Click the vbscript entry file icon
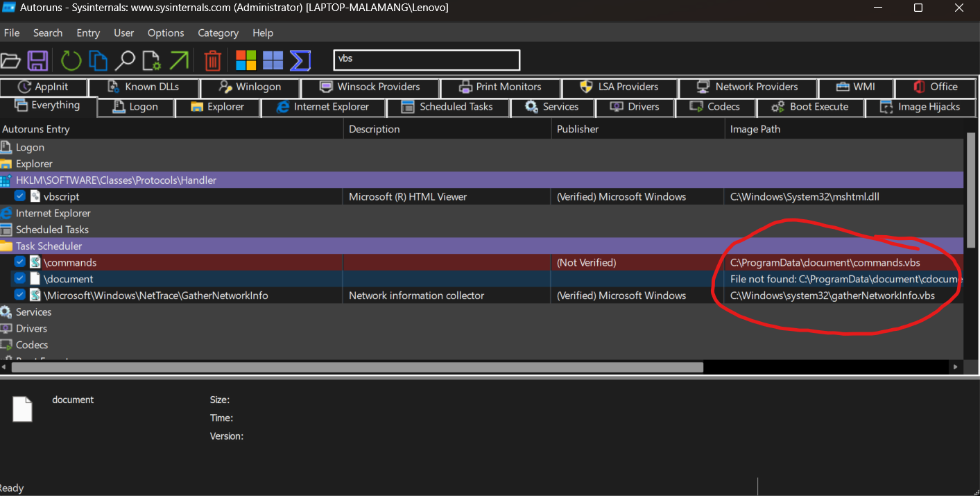The image size is (980, 496). [35, 196]
